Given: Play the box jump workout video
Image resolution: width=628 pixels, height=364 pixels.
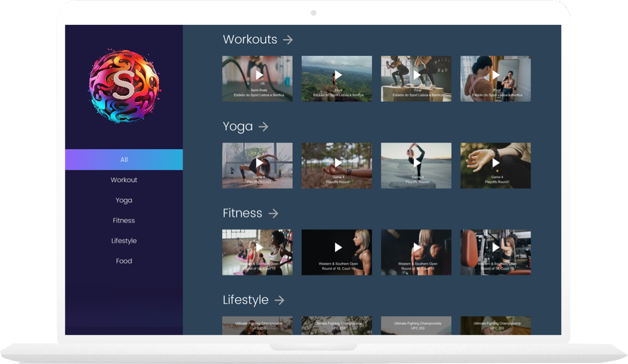Looking at the screenshot, I should pos(417,75).
